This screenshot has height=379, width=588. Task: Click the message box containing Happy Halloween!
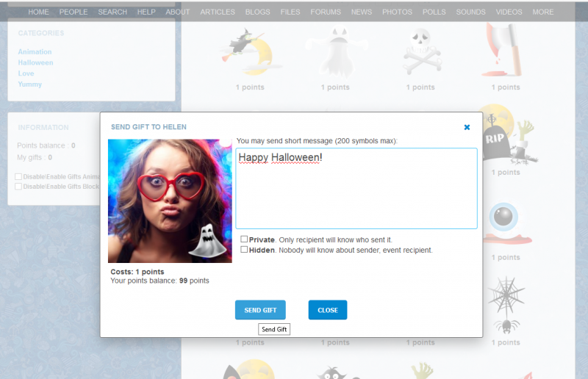(356, 188)
